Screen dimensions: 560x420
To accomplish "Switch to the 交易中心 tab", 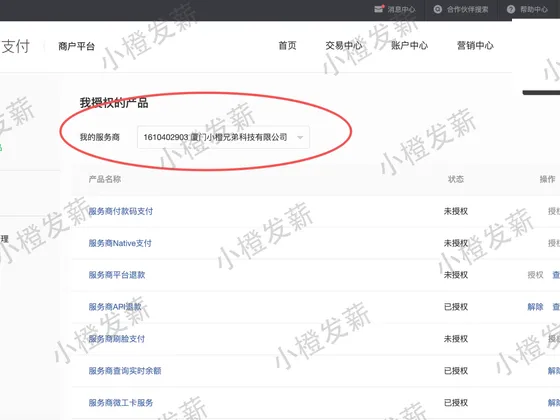I will (344, 46).
